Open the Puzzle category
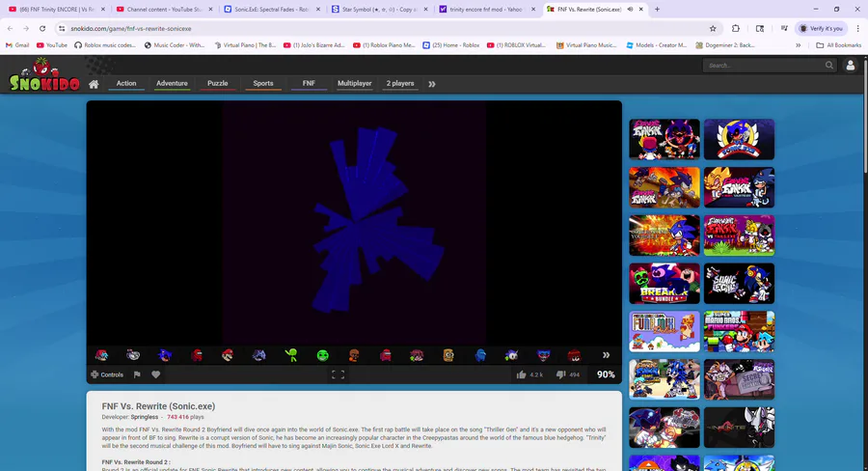This screenshot has width=868, height=471. click(218, 84)
